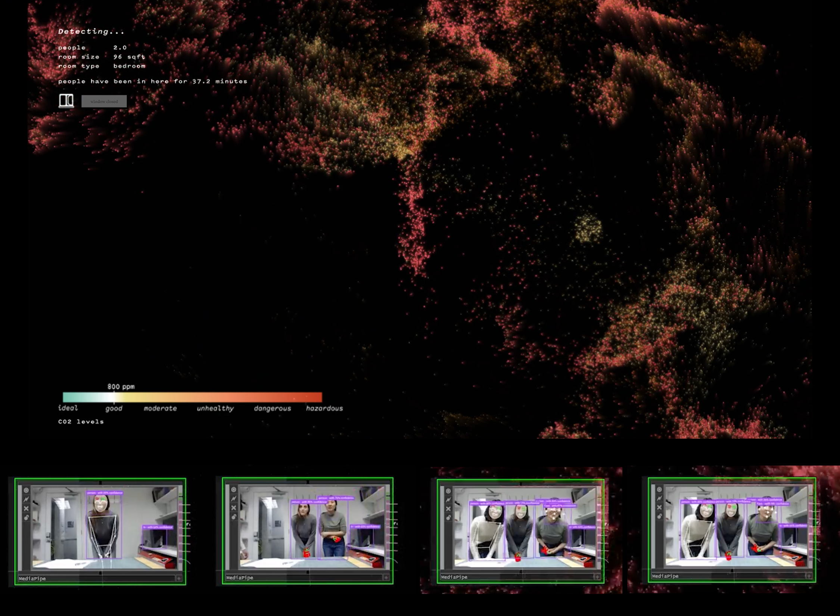The width and height of the screenshot is (840, 616).
Task: Select the MediaPipe label of the first node
Action: (x=32, y=579)
